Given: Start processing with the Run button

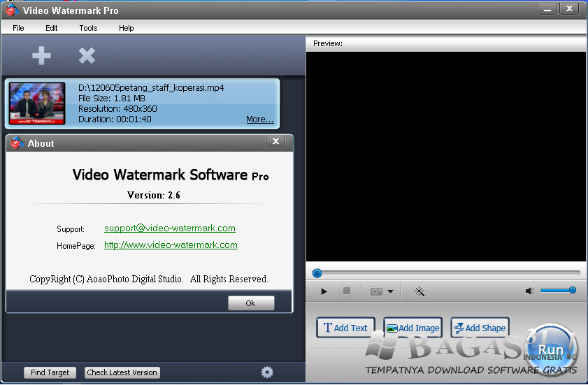Looking at the screenshot, I should click(x=550, y=350).
